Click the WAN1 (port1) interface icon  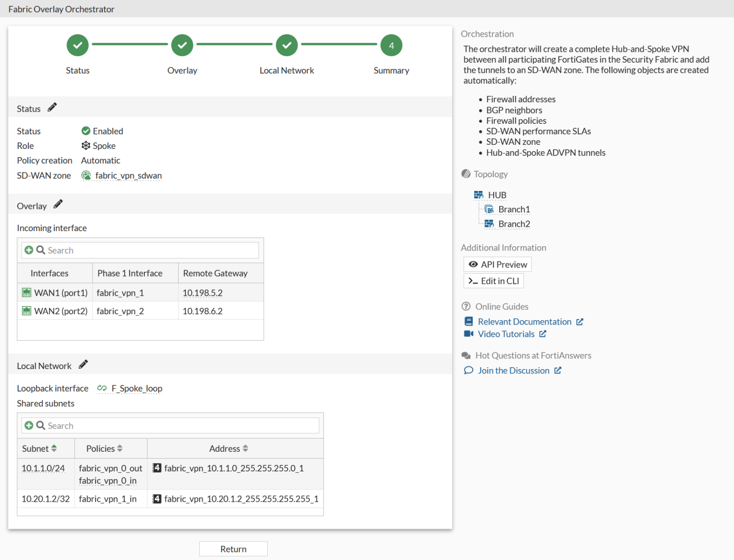point(26,292)
